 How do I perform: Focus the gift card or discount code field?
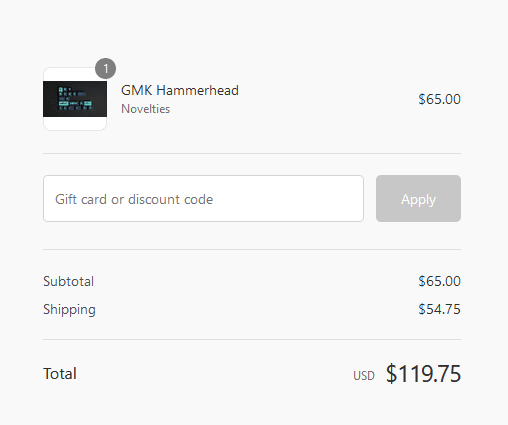pyautogui.click(x=203, y=199)
